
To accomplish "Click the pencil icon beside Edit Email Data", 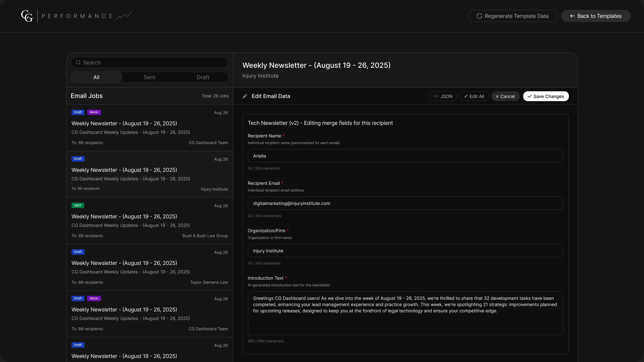I will tap(245, 96).
